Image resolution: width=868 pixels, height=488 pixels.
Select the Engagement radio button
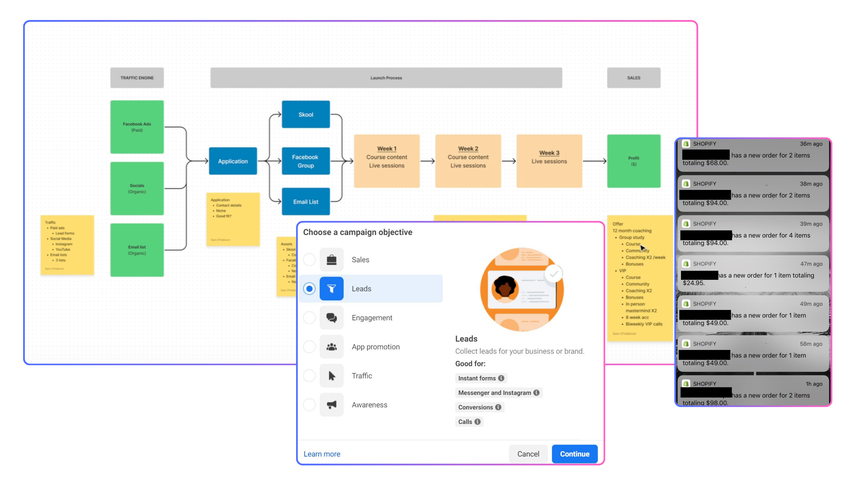click(x=309, y=318)
